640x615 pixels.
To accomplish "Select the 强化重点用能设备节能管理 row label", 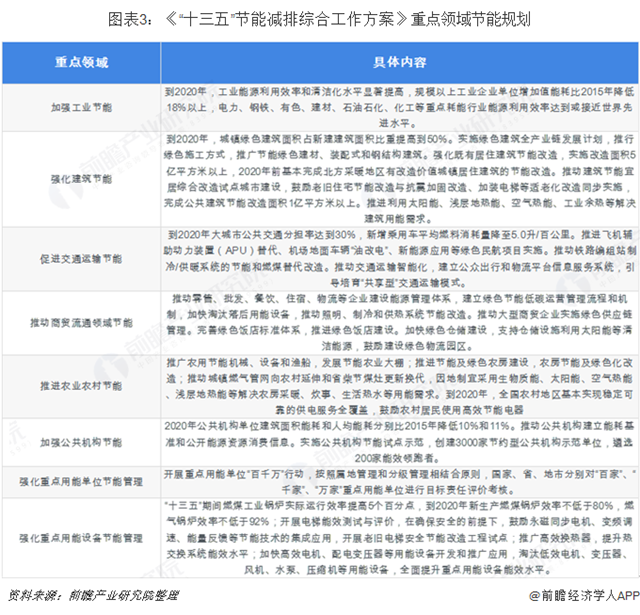I will [x=82, y=537].
